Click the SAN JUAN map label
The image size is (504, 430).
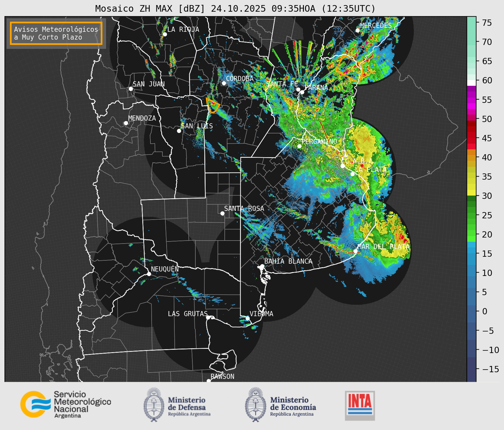149,84
